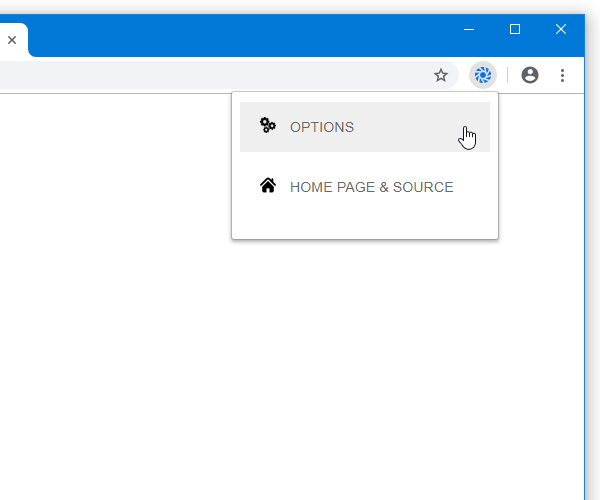Bookmark this page with the star icon

441,75
